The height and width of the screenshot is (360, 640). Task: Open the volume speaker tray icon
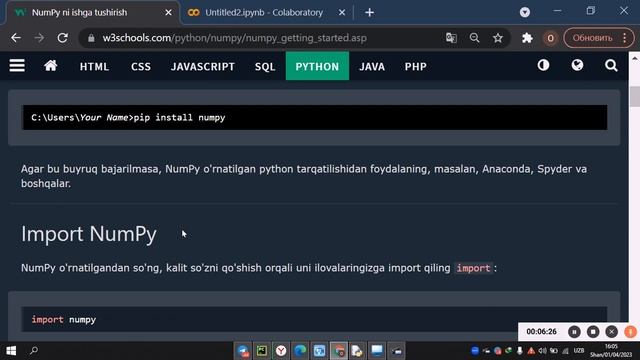point(542,351)
